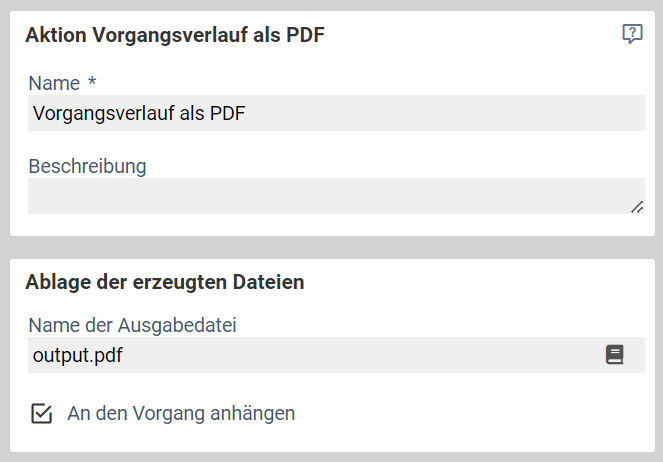The image size is (663, 462).
Task: Click the 'An den Vorgang anhängen' label text
Action: click(181, 413)
